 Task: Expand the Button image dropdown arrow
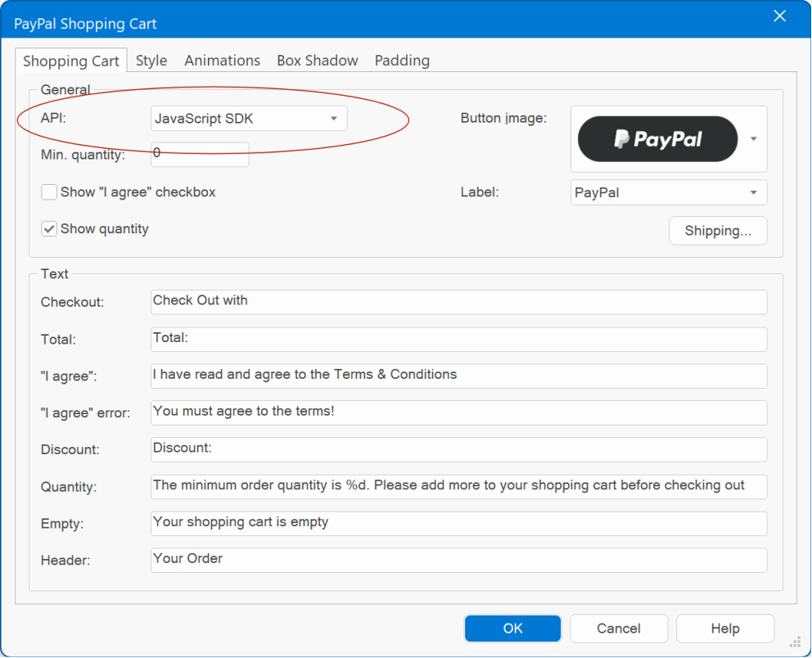click(x=754, y=139)
